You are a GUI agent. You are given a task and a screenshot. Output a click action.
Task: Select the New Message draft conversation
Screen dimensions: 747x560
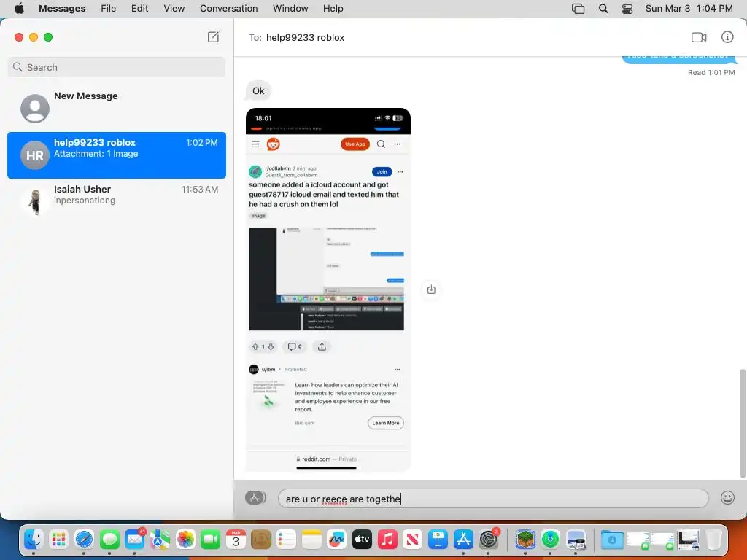(x=117, y=108)
